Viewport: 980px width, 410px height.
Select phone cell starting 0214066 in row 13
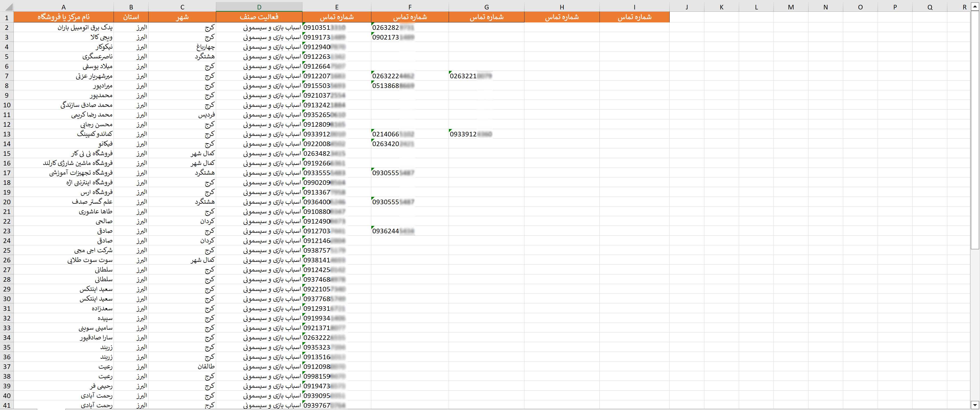pyautogui.click(x=410, y=134)
